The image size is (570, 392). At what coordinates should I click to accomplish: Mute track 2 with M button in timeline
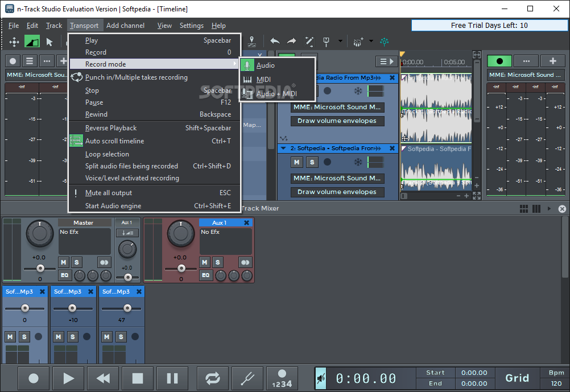[296, 162]
